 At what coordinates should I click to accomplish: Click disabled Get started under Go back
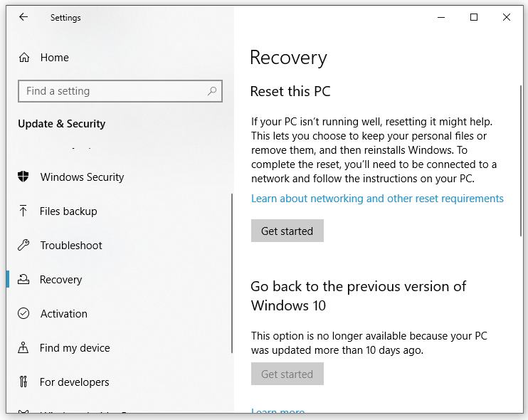pyautogui.click(x=287, y=374)
